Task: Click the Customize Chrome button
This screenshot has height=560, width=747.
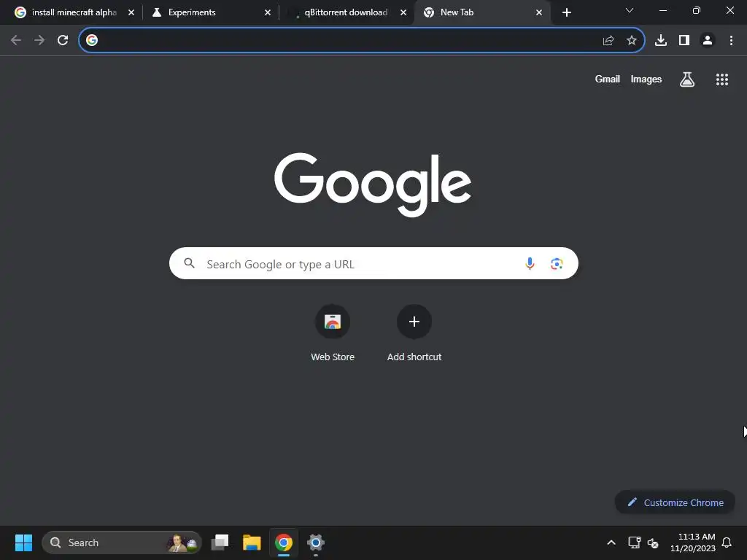Action: [x=675, y=502]
